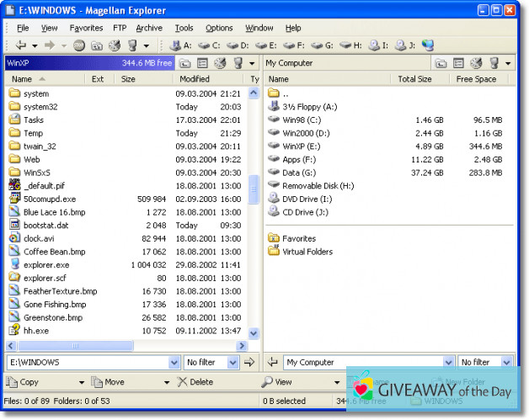Select the G: drive toolbar button
The image size is (529, 420).
point(324,45)
